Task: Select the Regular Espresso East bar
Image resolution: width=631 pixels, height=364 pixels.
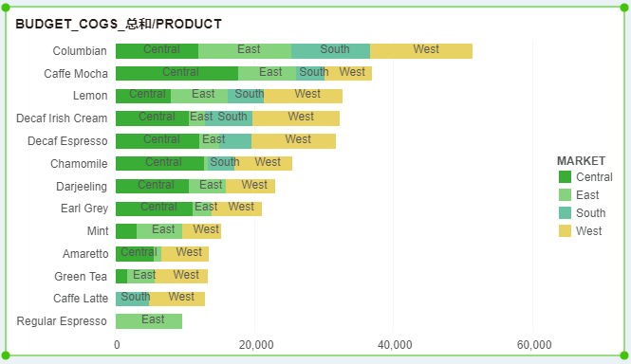Action: click(x=149, y=321)
